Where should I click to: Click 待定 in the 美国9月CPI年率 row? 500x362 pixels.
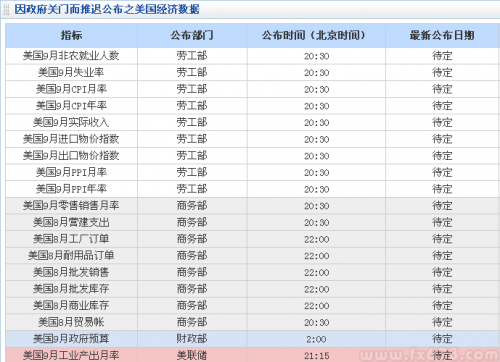tap(442, 106)
